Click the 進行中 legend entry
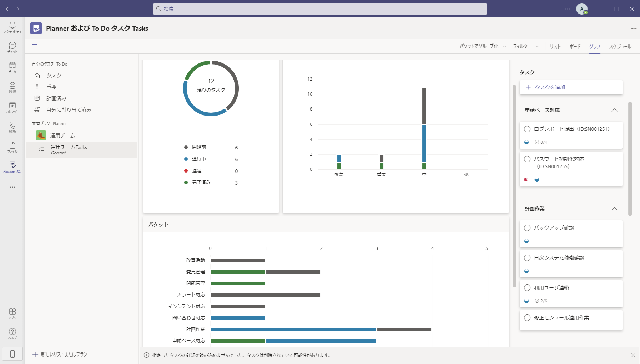The width and height of the screenshot is (640, 364). [x=211, y=159]
